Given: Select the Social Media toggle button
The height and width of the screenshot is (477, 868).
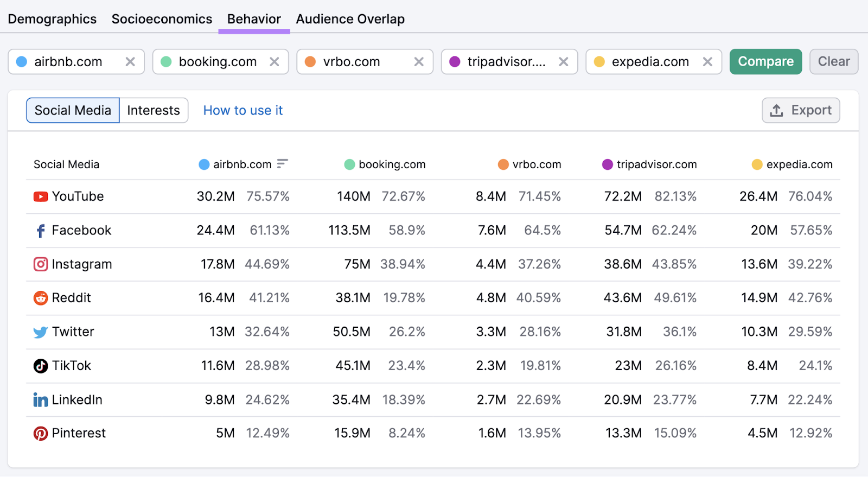Looking at the screenshot, I should tap(73, 111).
